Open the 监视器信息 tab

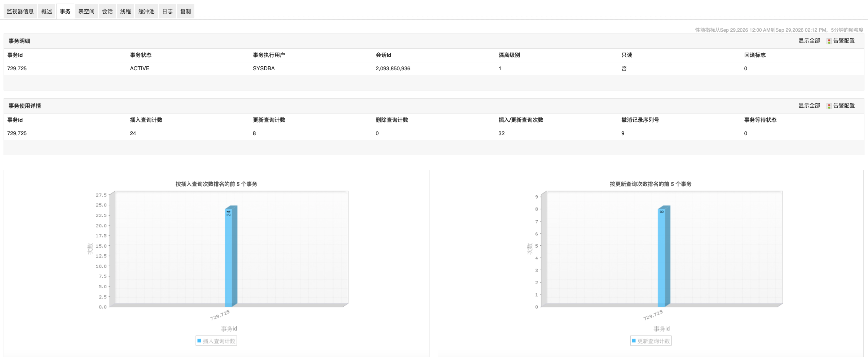pyautogui.click(x=20, y=12)
